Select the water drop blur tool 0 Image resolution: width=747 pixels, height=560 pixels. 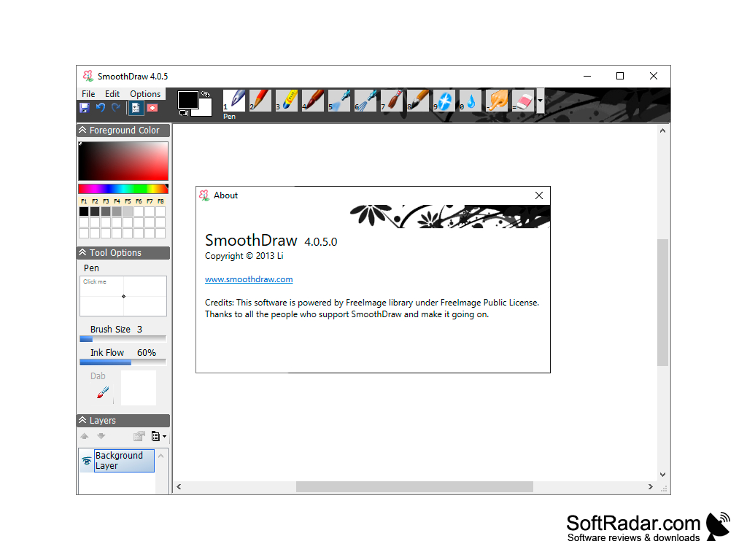tap(471, 101)
